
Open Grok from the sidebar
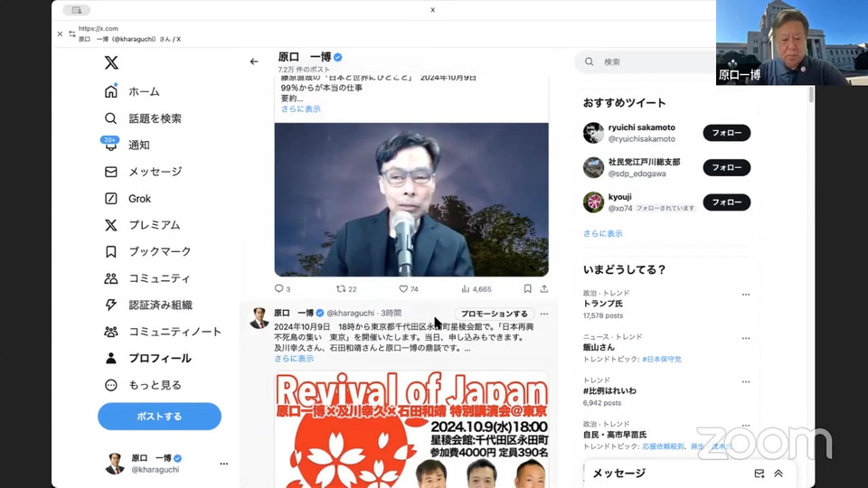click(127, 198)
